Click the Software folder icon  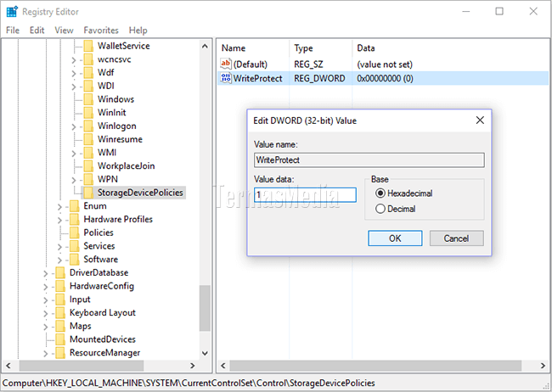click(x=74, y=260)
